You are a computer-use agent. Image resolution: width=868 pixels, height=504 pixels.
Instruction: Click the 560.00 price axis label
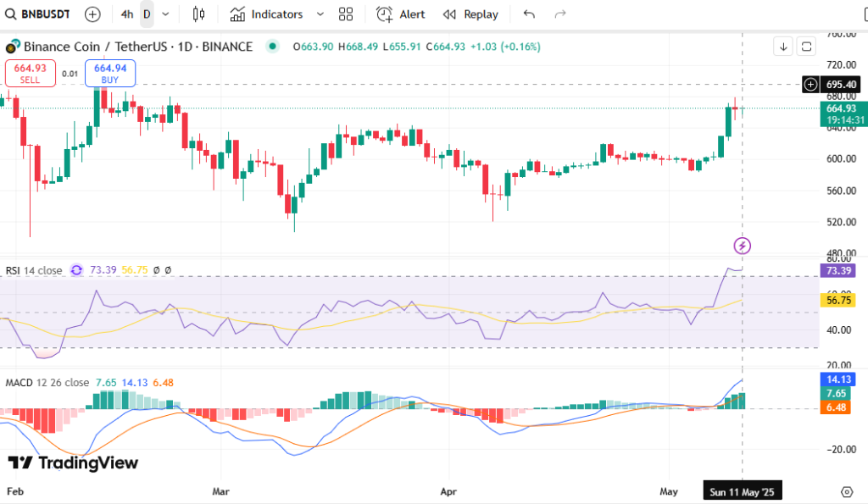[x=841, y=191]
